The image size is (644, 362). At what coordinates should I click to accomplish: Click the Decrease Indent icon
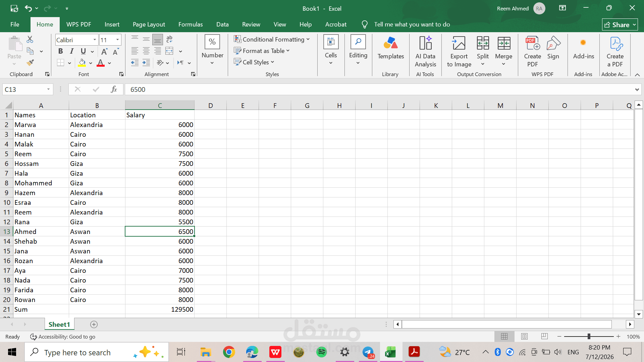pyautogui.click(x=135, y=63)
